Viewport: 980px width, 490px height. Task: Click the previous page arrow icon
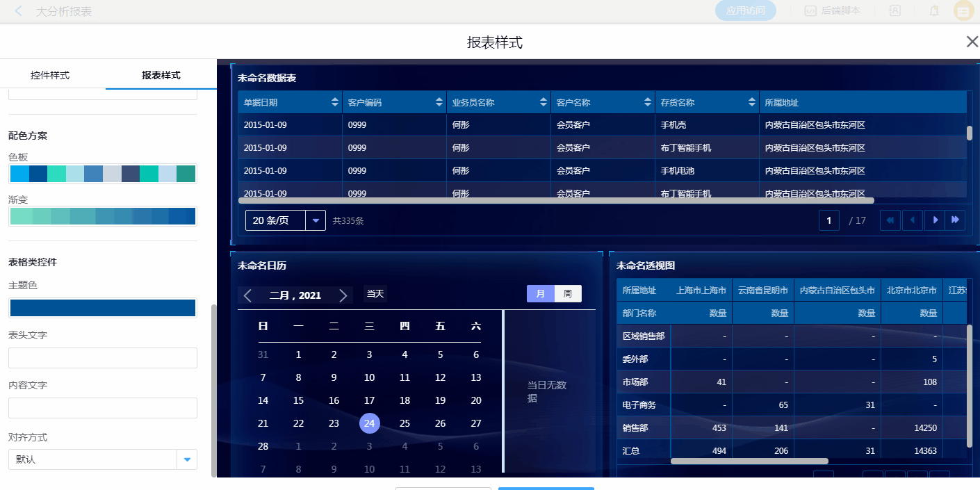(x=913, y=220)
